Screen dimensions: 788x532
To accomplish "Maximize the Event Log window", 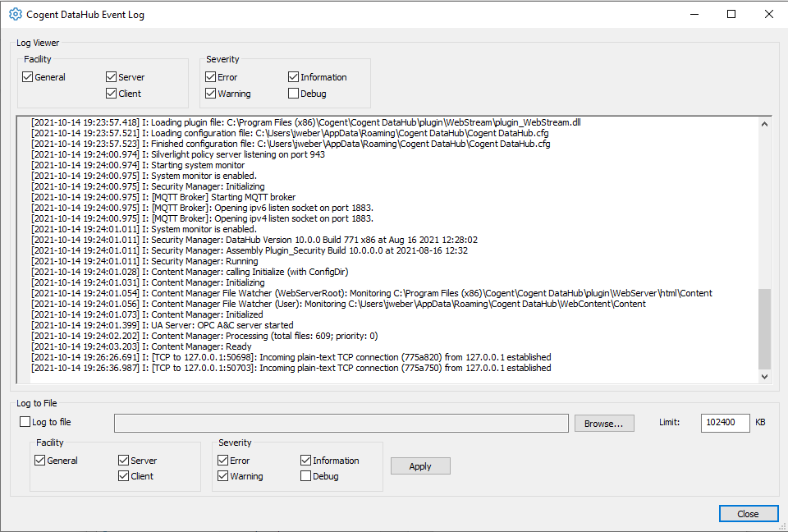I will click(731, 14).
